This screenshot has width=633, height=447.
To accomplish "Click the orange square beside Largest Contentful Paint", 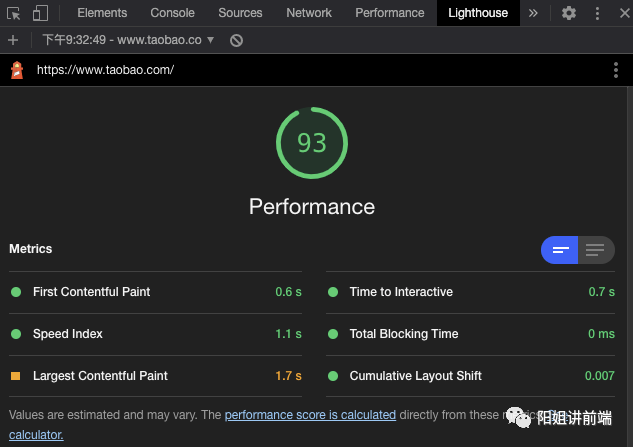I will tap(16, 376).
